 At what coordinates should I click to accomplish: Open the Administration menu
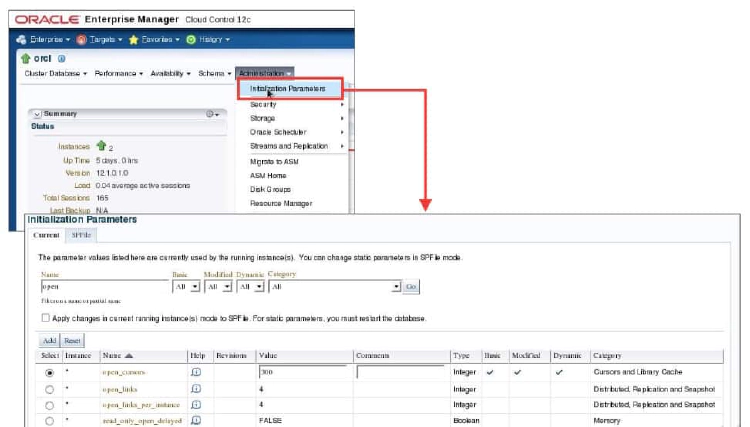coord(265,74)
